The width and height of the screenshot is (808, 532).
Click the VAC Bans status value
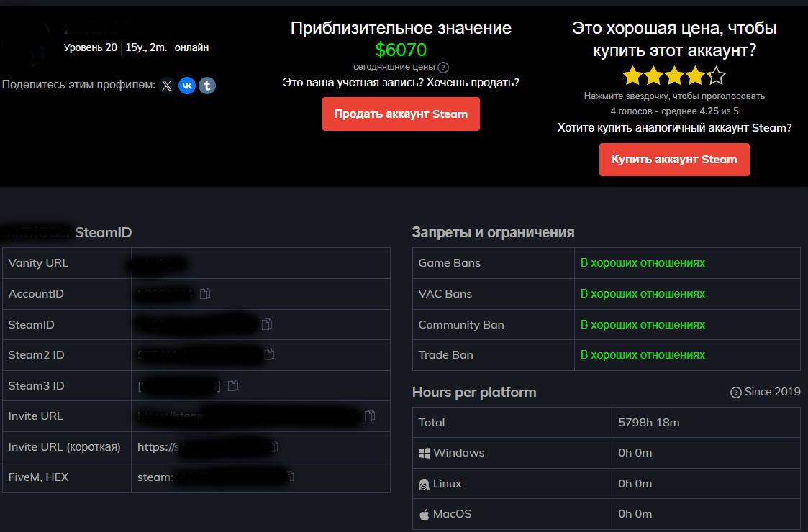click(x=643, y=293)
